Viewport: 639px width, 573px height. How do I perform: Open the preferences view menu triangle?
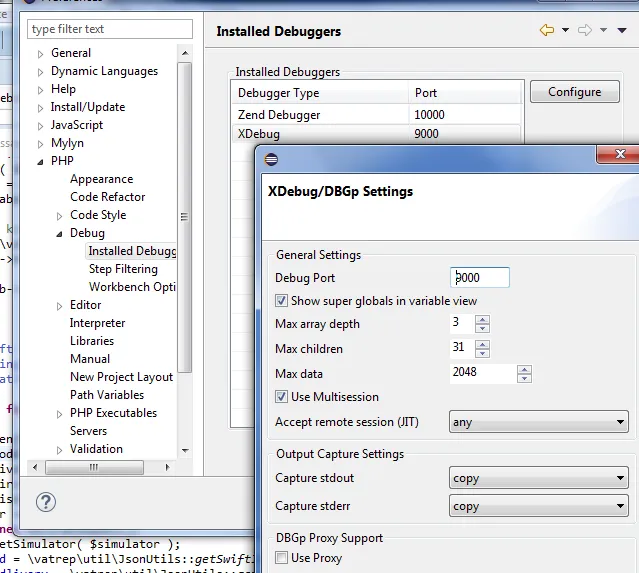point(622,30)
